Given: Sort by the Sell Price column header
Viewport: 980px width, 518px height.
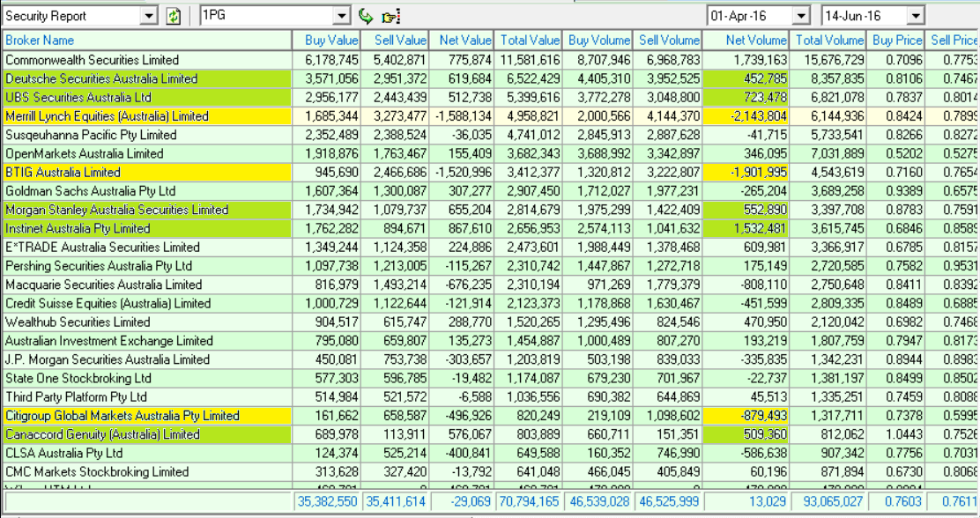Looking at the screenshot, I should (953, 41).
